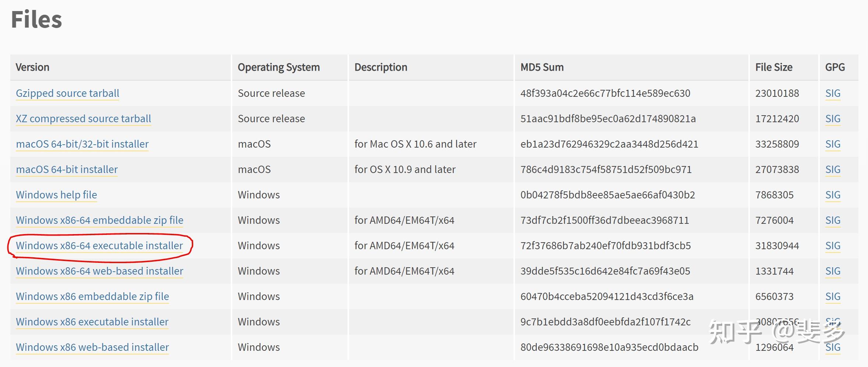
Task: Click the macOS 64-bit/32-bit installer link
Action: 82,144
